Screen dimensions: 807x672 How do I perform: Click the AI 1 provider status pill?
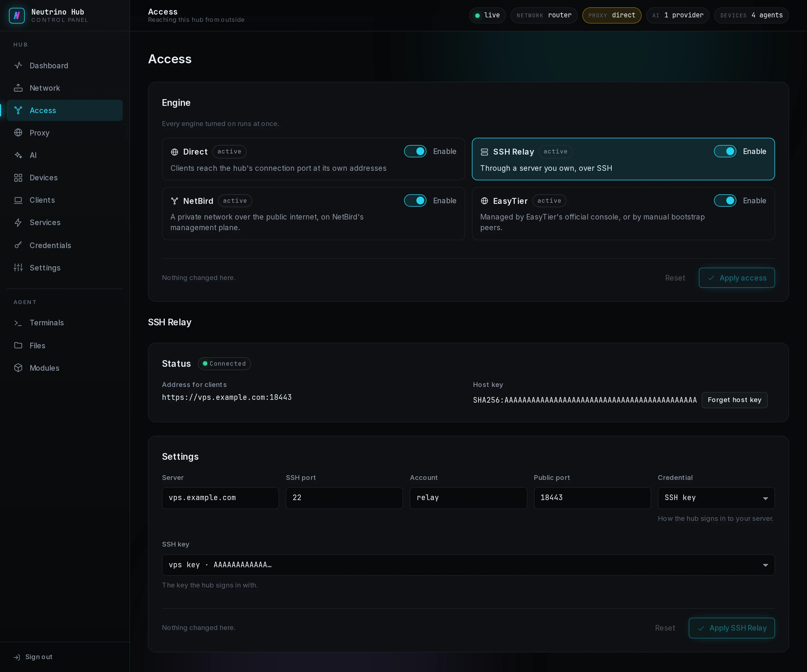[x=678, y=15]
